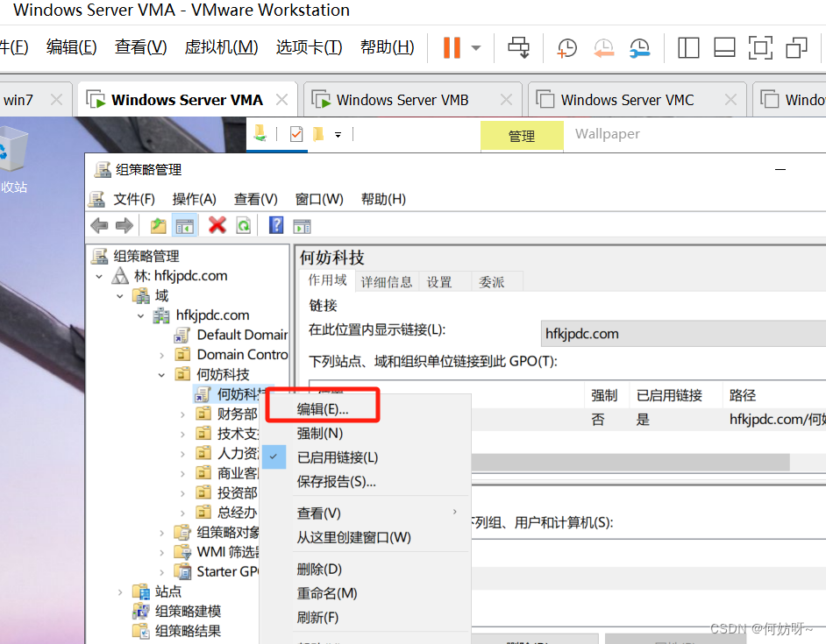Image resolution: width=826 pixels, height=644 pixels.
Task: Click the up-one-level folder toolbar icon
Action: point(158,225)
